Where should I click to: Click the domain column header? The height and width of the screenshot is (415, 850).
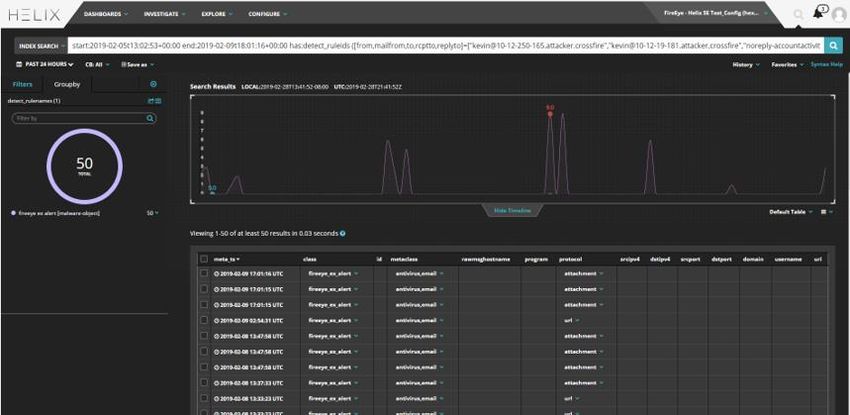pos(753,260)
